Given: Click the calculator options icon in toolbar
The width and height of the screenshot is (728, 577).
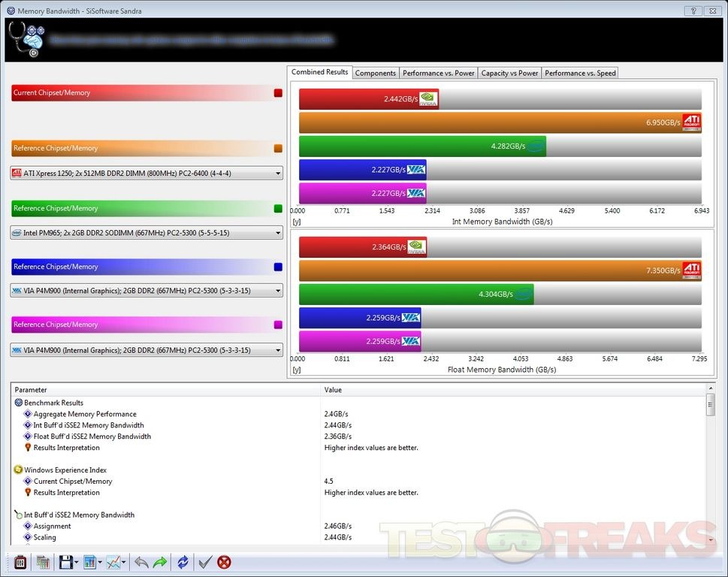Looking at the screenshot, I should [x=20, y=562].
